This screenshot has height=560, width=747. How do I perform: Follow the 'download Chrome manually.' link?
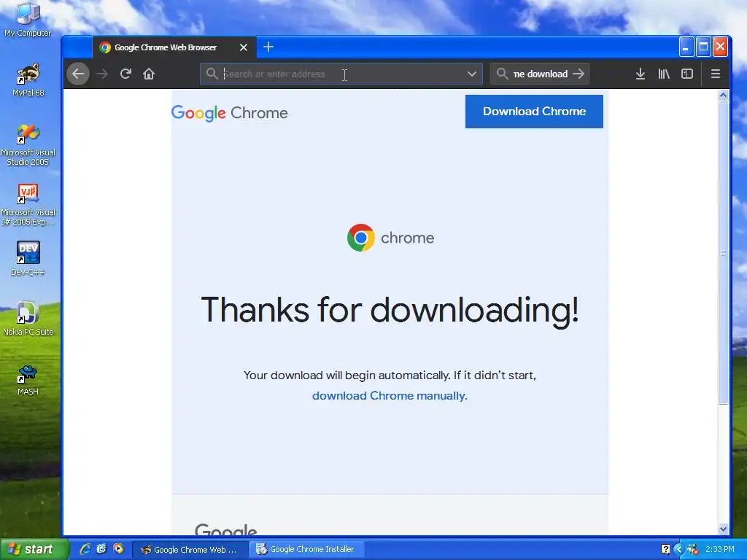pos(390,396)
